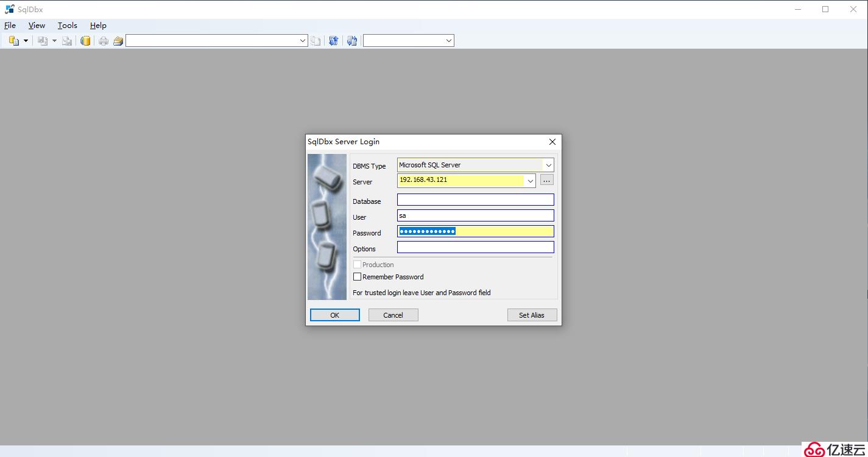Click the save all toolbar icon
Viewport: 868px width, 457px height.
pos(67,41)
